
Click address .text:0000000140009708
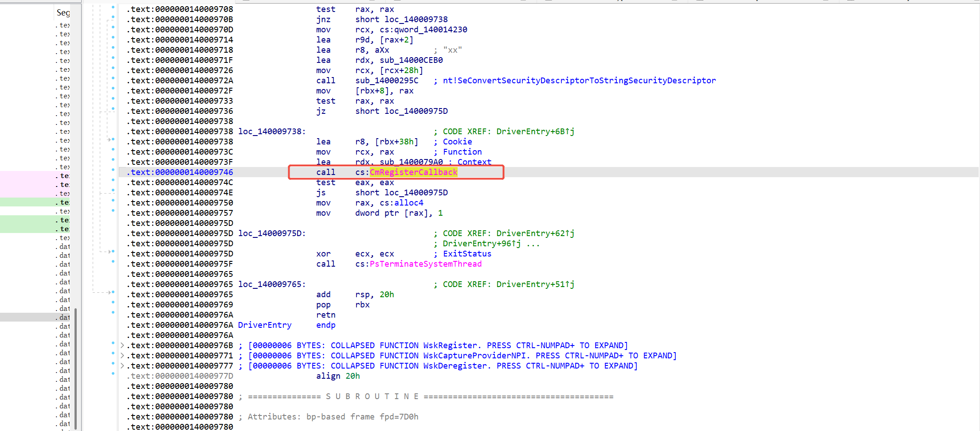pos(180,9)
